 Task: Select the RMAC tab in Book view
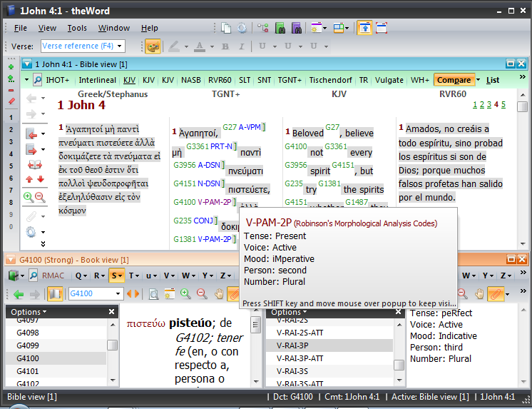[x=53, y=276]
